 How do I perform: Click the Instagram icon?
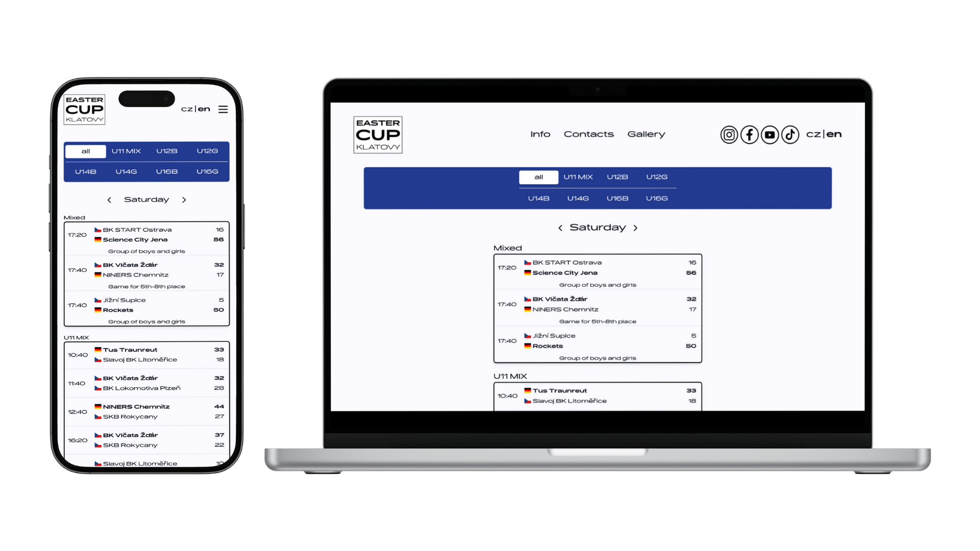pos(728,134)
